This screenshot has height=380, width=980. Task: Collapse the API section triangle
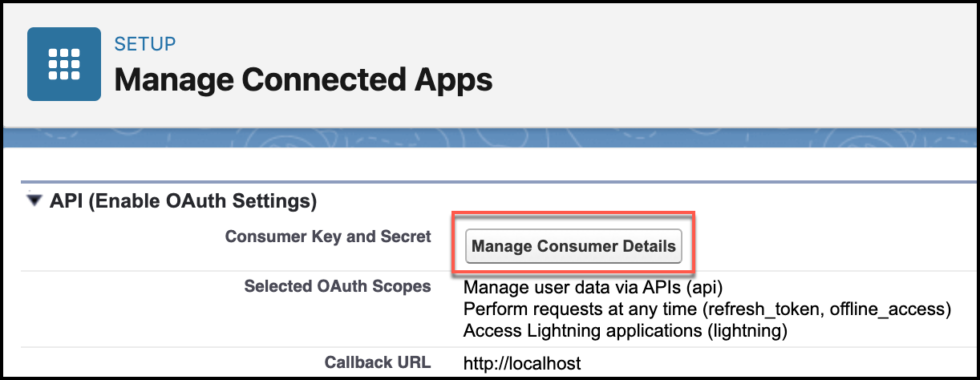(x=34, y=200)
